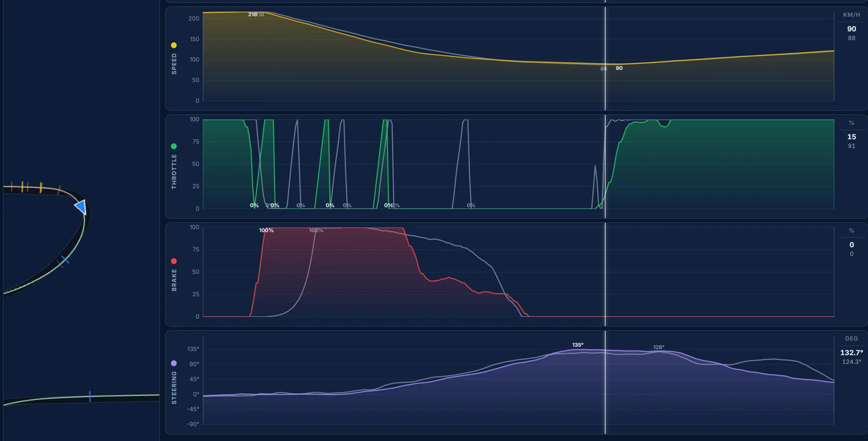This screenshot has height=441, width=868.
Task: Click the gray 100% label on brake chart
Action: (316, 230)
